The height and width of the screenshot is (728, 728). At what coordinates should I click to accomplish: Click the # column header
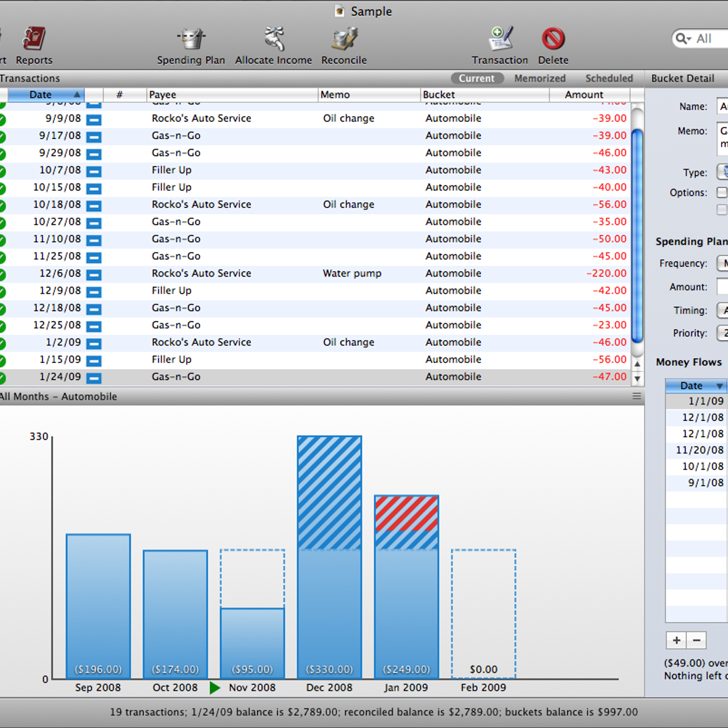click(x=125, y=95)
